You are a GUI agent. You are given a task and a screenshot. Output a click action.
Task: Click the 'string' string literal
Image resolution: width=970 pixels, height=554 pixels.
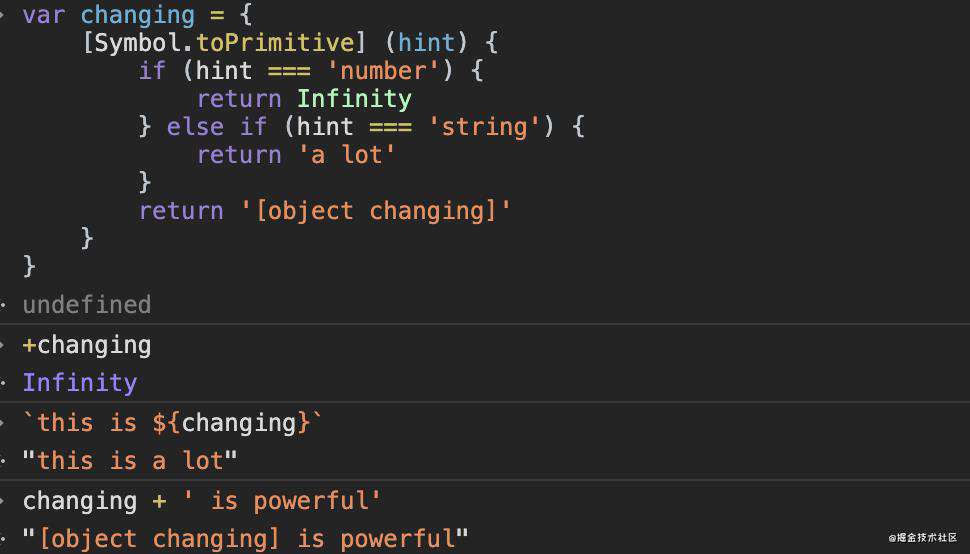pos(484,127)
